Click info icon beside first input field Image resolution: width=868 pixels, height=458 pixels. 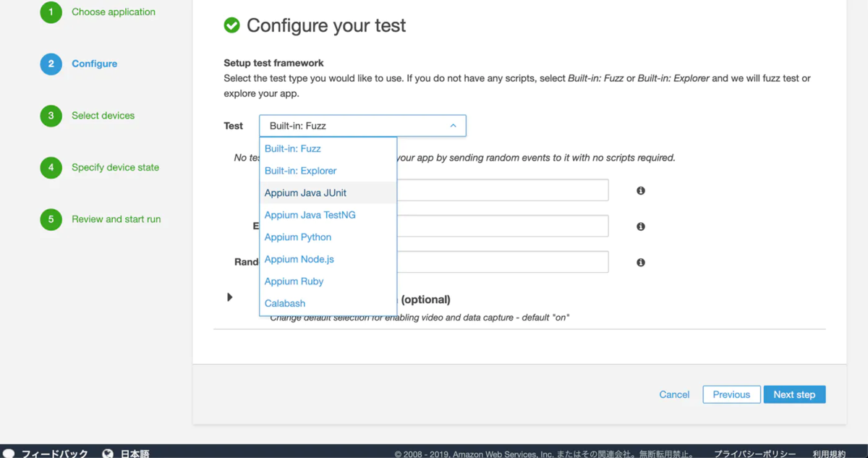[641, 190]
